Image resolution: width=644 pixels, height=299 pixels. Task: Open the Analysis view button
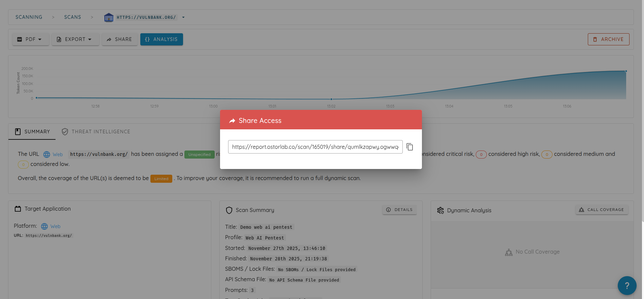pyautogui.click(x=162, y=39)
